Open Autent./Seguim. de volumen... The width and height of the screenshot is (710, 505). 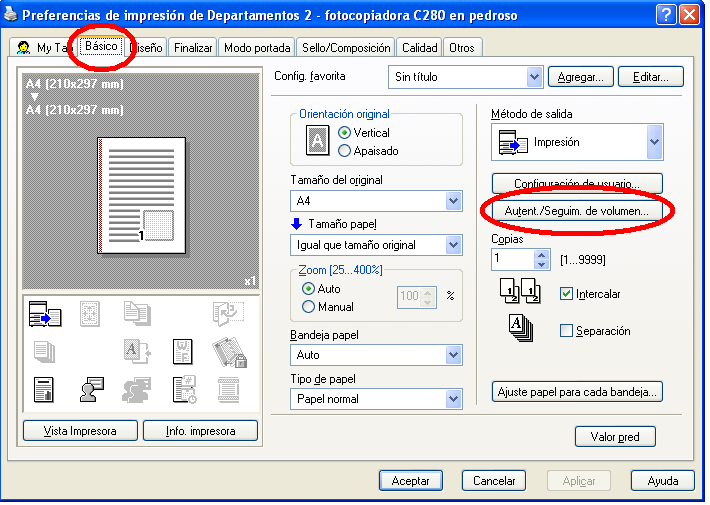(x=577, y=211)
